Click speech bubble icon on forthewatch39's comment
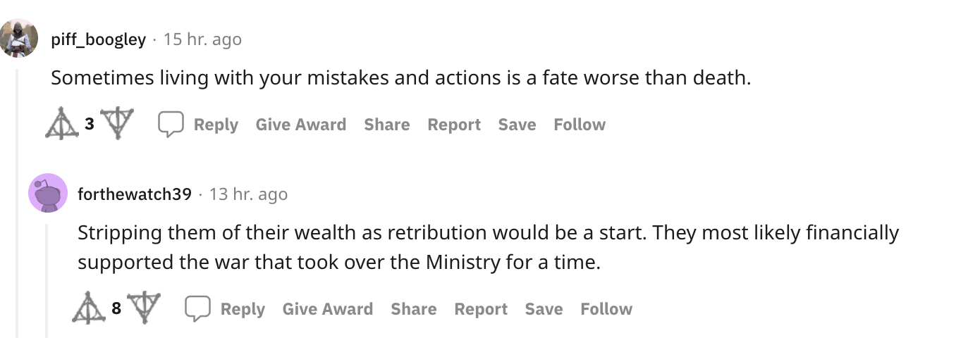 197,309
